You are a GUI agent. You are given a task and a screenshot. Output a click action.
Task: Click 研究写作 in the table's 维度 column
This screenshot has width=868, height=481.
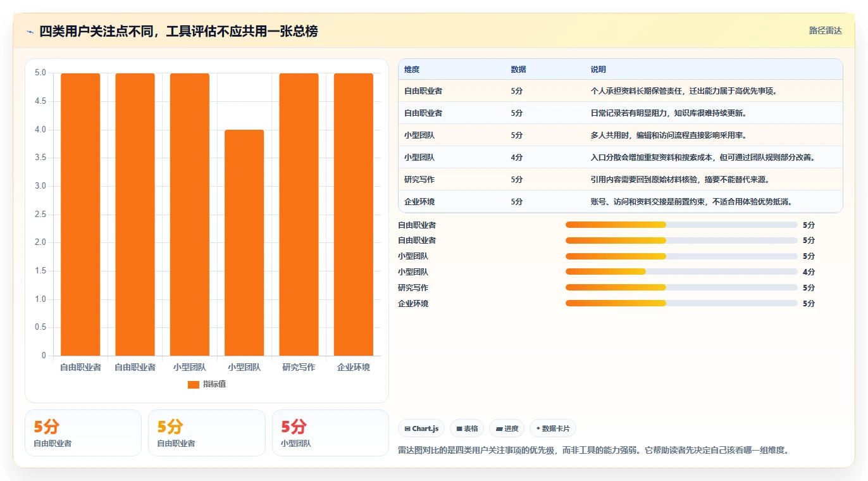419,180
